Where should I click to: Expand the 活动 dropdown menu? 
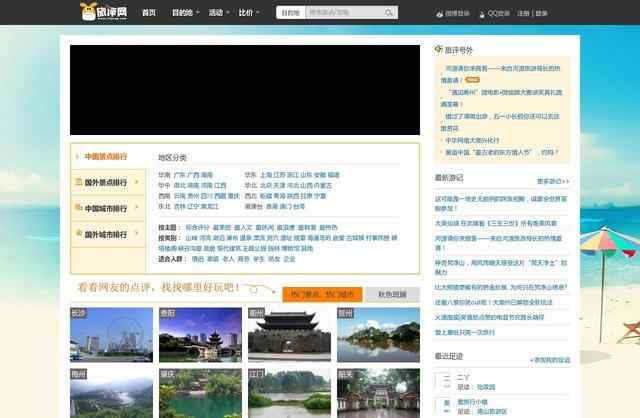click(219, 13)
